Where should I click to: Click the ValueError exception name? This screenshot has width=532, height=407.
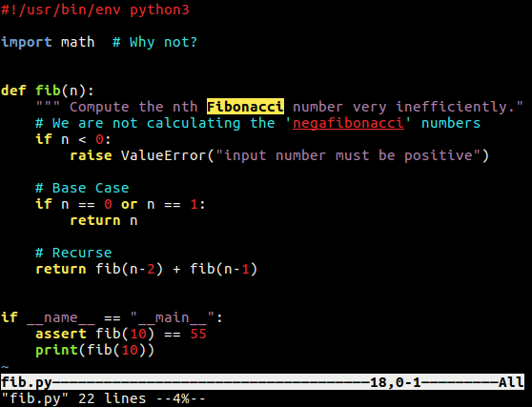[x=164, y=155]
